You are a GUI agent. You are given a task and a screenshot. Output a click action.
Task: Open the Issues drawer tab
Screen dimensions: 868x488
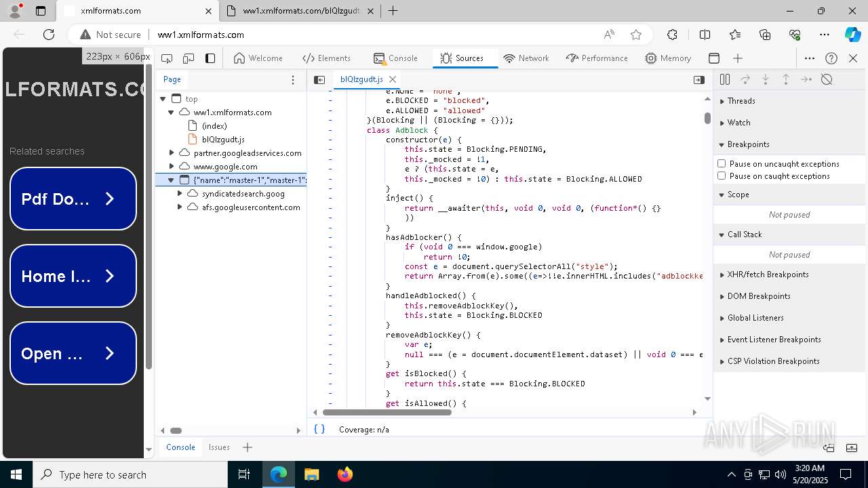pos(219,447)
